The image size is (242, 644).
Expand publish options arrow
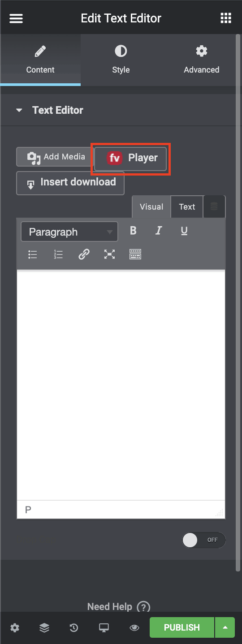(225, 627)
